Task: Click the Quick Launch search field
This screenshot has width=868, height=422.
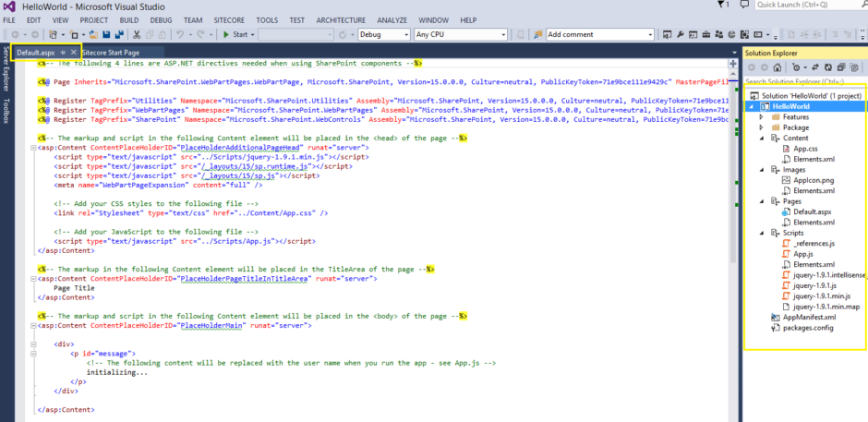Action: tap(805, 6)
